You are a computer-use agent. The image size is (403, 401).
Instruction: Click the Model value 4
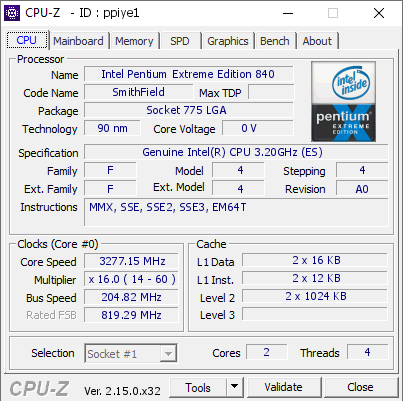[238, 170]
